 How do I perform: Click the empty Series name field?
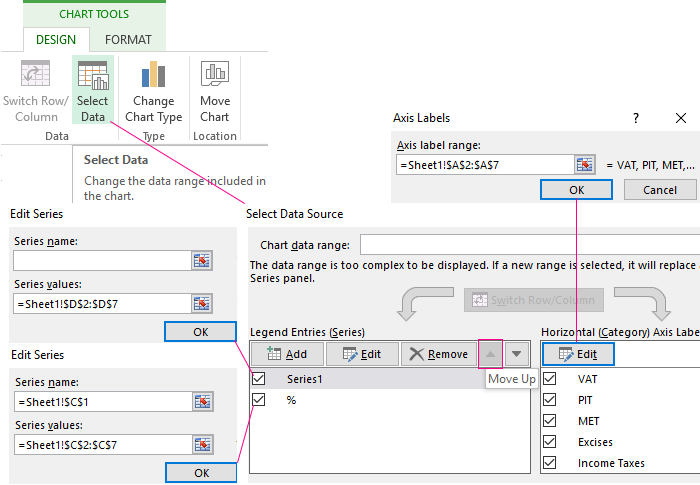102,260
